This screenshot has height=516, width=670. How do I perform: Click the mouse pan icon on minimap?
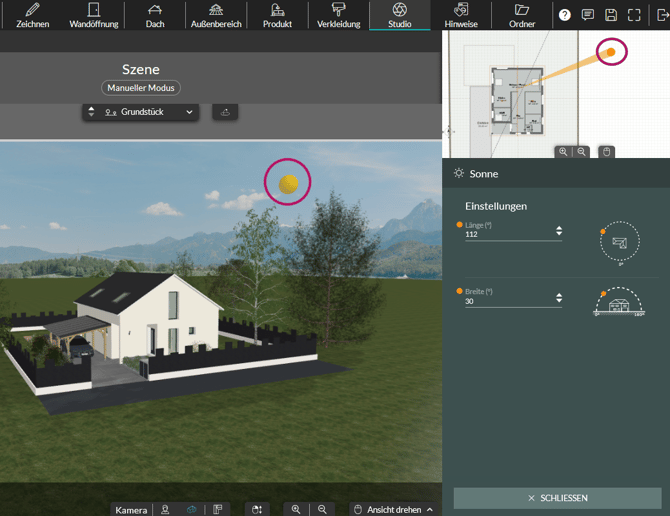coord(606,152)
